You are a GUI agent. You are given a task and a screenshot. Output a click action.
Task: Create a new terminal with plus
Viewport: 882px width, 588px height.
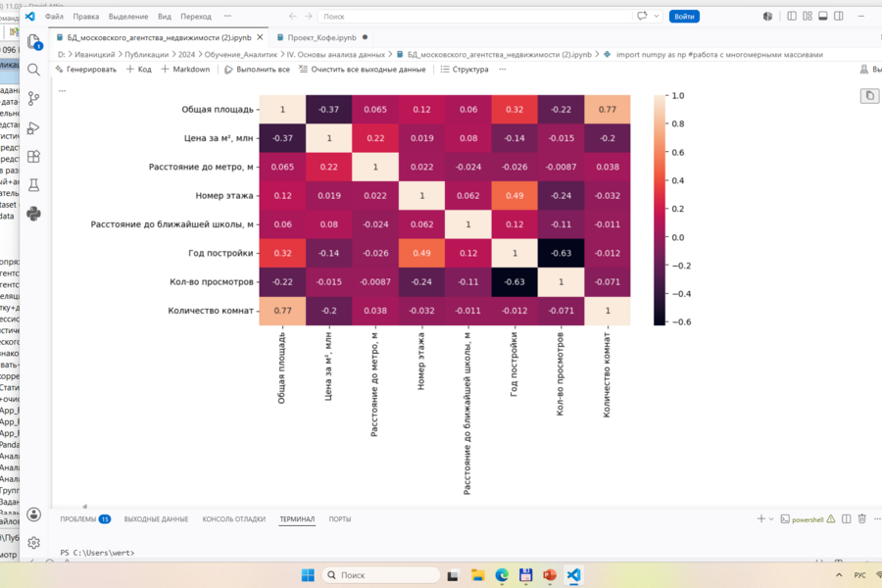pyautogui.click(x=760, y=518)
